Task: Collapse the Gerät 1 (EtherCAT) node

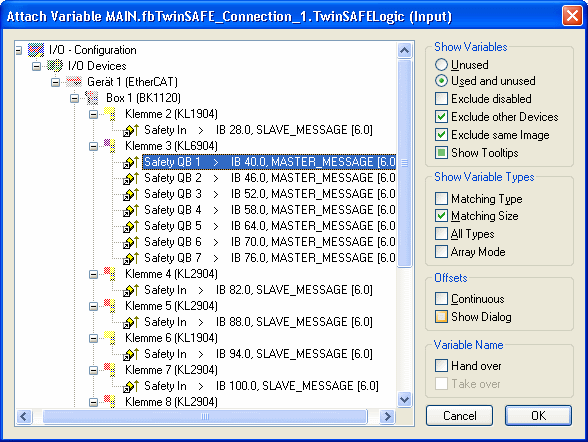Action: pyautogui.click(x=56, y=82)
